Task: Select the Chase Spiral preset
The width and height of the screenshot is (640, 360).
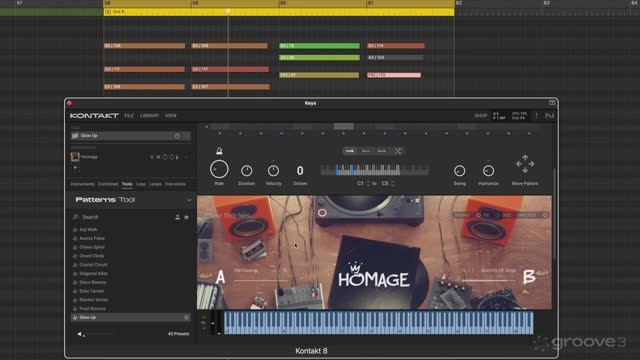Action: tap(92, 247)
